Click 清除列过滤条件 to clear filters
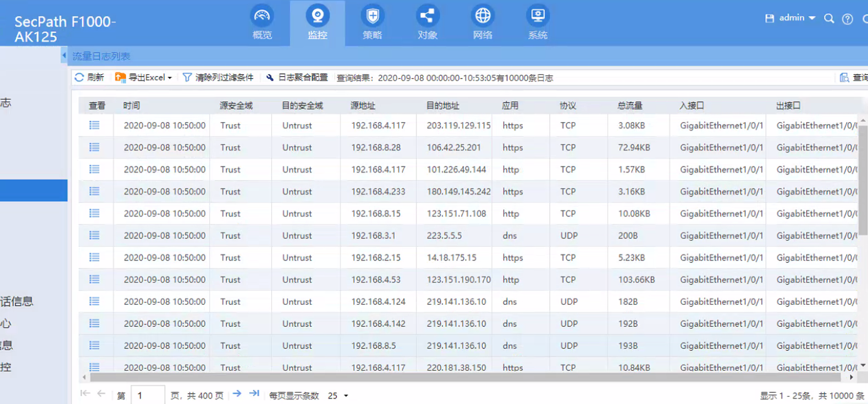This screenshot has width=868, height=404. [x=218, y=78]
